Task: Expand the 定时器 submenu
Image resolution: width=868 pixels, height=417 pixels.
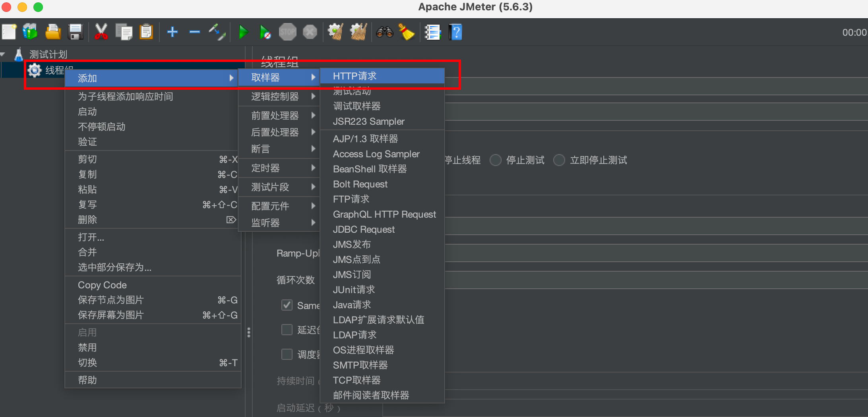Action: pos(279,168)
